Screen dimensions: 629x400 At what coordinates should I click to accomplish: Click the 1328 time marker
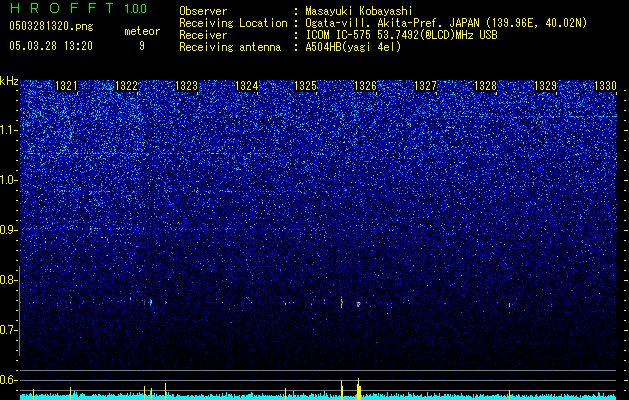485,86
